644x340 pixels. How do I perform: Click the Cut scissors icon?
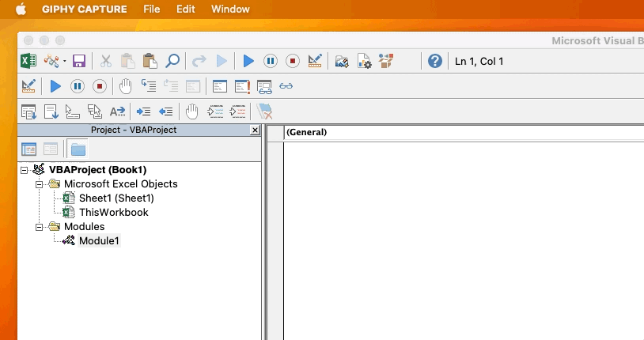coord(106,61)
